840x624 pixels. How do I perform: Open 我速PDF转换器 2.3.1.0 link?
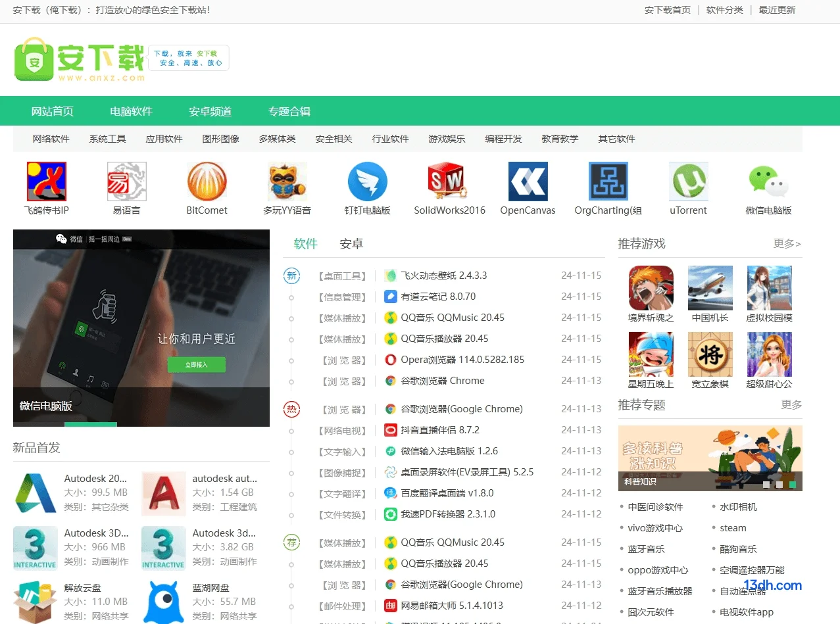tap(448, 514)
